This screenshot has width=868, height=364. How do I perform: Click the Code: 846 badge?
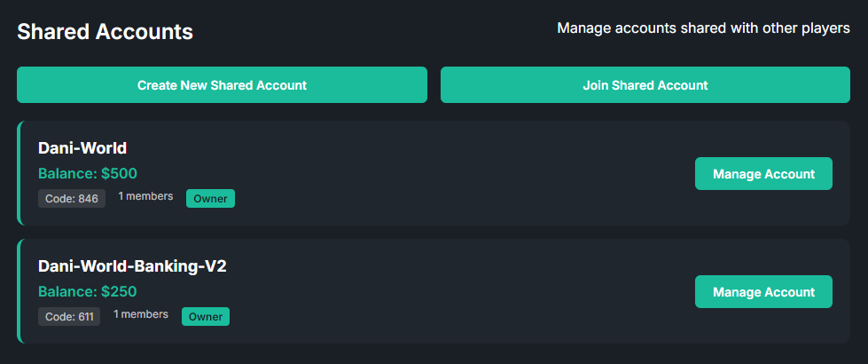72,198
